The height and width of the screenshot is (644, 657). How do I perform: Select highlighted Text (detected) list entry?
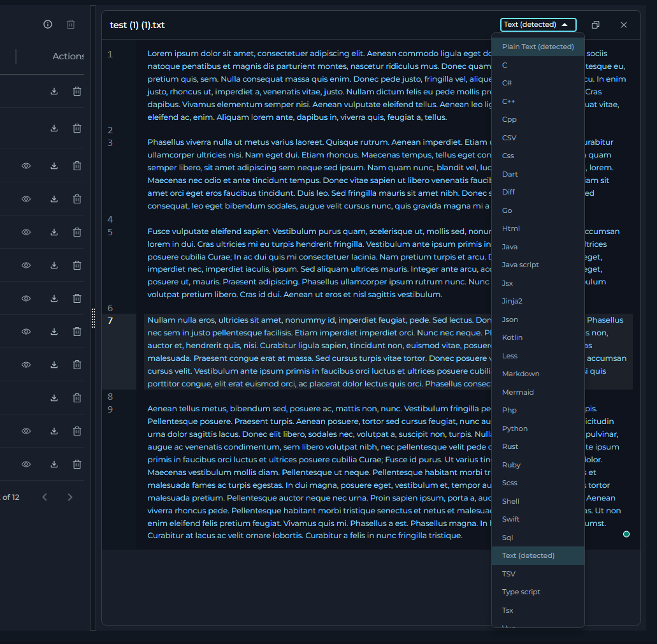pos(538,555)
